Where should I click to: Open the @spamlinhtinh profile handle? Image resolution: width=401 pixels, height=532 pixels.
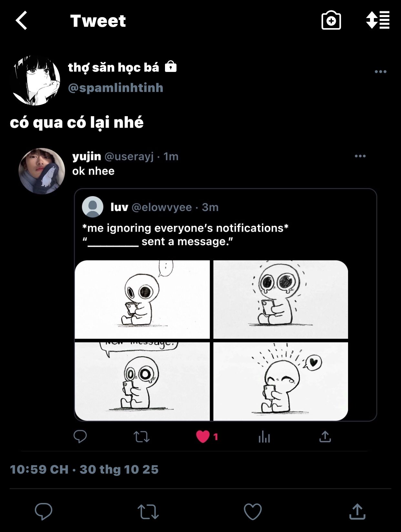point(116,88)
